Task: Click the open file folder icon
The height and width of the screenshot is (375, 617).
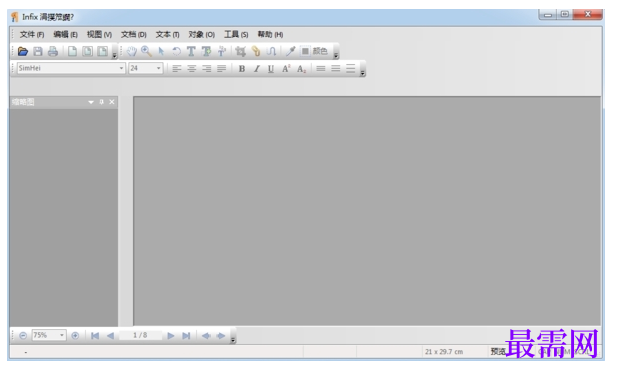Action: (23, 51)
